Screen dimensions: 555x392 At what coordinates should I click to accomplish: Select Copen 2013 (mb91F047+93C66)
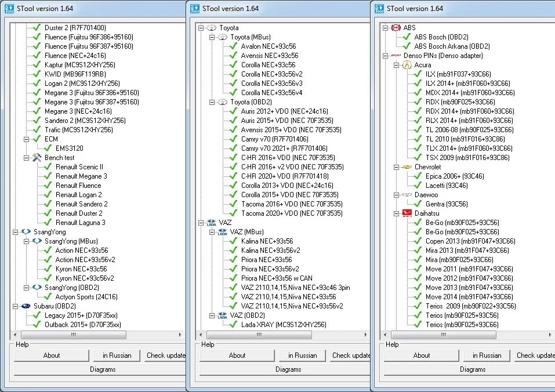click(470, 241)
